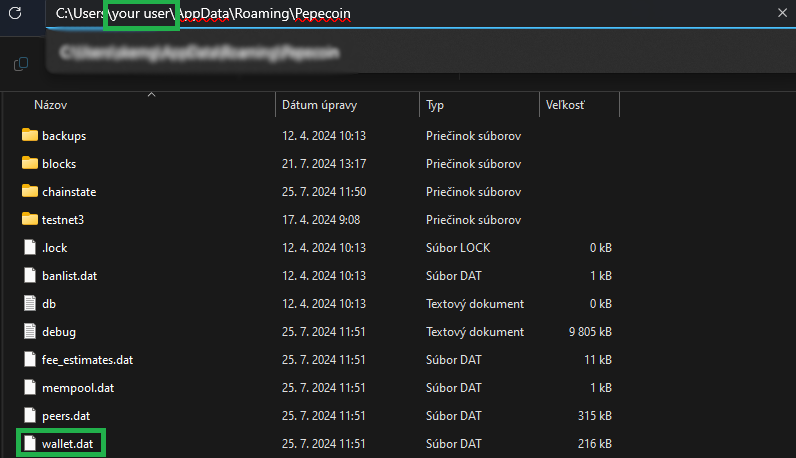The height and width of the screenshot is (458, 796).
Task: Select the testnet3 folder icon
Action: click(x=30, y=219)
